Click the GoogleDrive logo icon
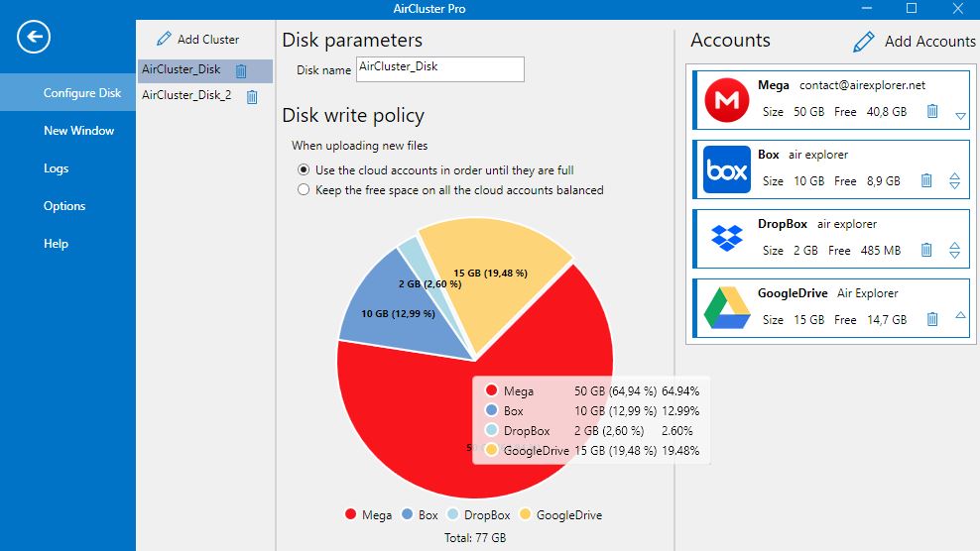This screenshot has width=980, height=551. [x=726, y=308]
